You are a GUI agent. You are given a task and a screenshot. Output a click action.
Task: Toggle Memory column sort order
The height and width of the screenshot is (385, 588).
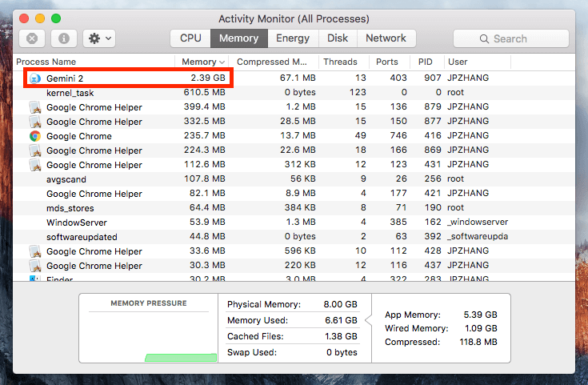click(x=202, y=62)
